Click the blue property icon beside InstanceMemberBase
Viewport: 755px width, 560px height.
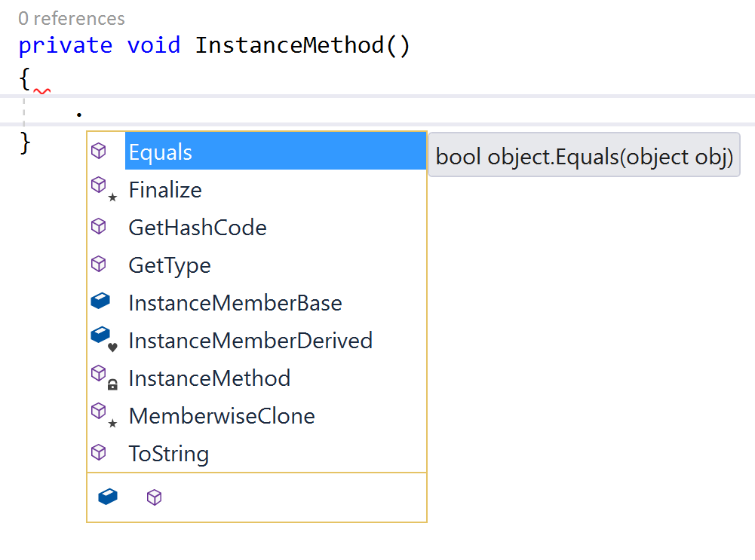(100, 301)
